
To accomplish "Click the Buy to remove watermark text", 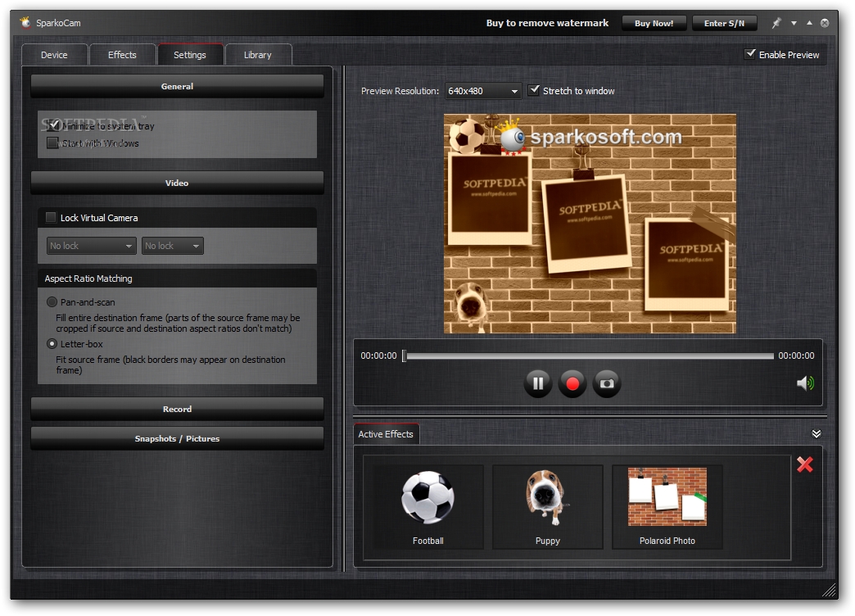I will (547, 23).
